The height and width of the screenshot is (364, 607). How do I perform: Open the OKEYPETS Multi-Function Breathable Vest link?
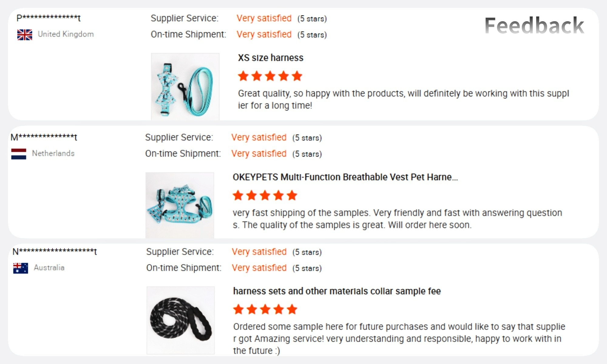click(x=345, y=177)
